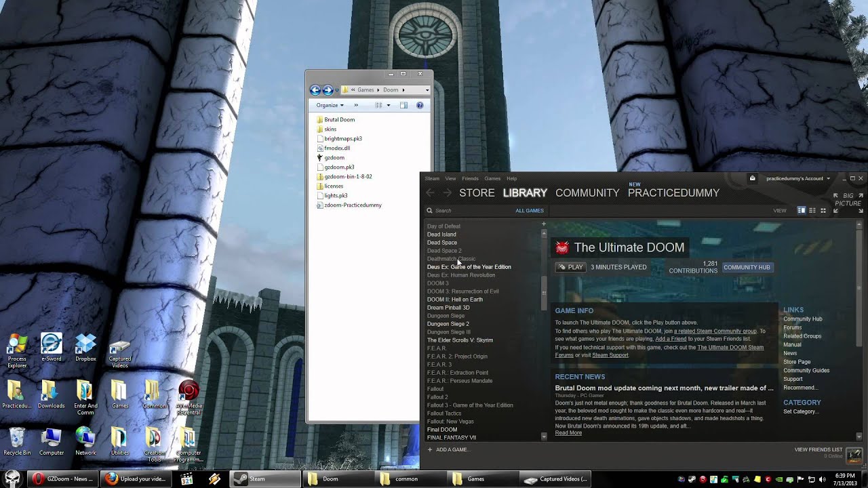Select Games in the address breadcrumb
Screen dimensions: 868x488
366,90
